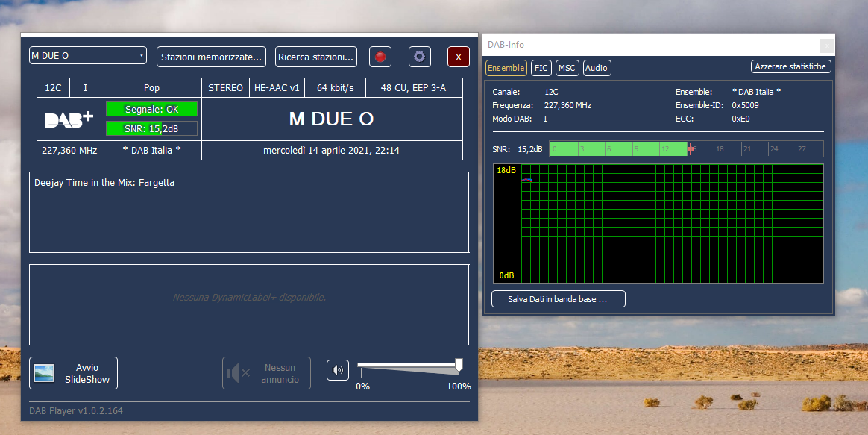The image size is (868, 435).
Task: Start Ricerca stazioni scan
Action: pos(316,57)
